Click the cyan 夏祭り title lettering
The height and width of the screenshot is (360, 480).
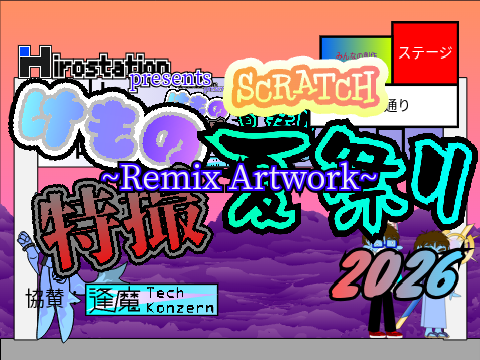pos(337,180)
